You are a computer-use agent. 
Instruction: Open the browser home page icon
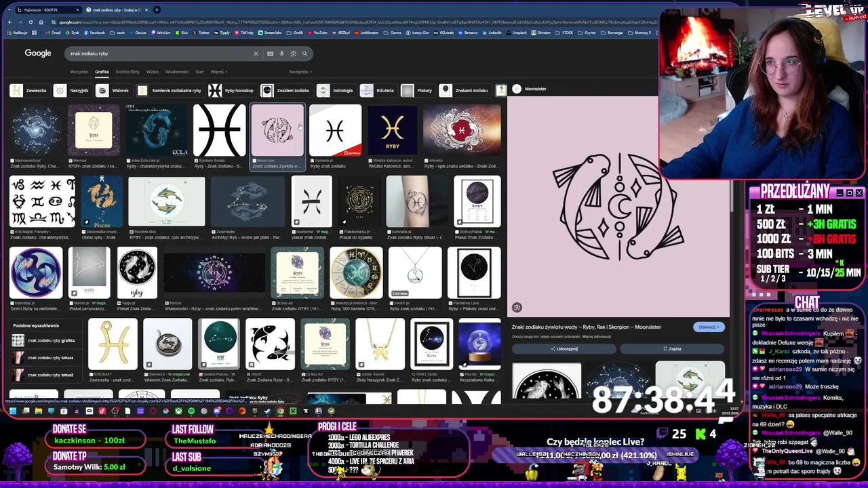41,22
